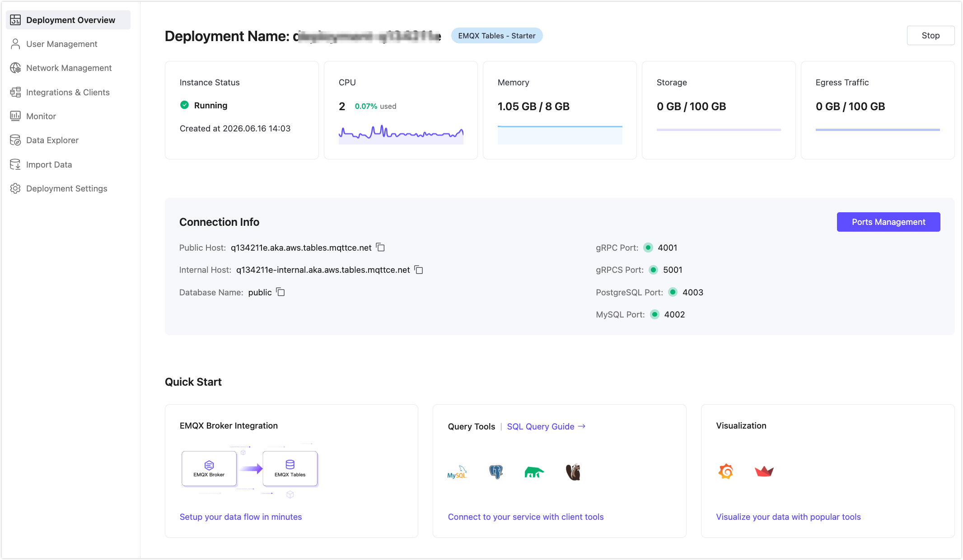Click the EMQX Broker diagram box
Viewport: 963px width, 560px height.
point(209,469)
